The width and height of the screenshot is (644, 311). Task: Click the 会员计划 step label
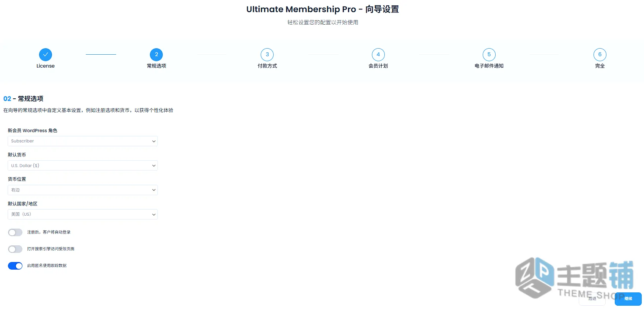click(x=378, y=66)
